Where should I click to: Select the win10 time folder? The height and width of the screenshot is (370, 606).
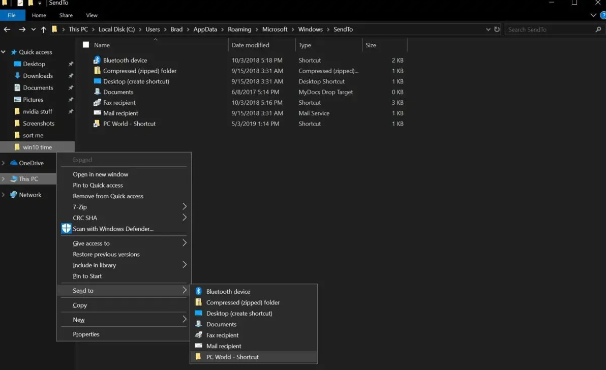click(37, 147)
